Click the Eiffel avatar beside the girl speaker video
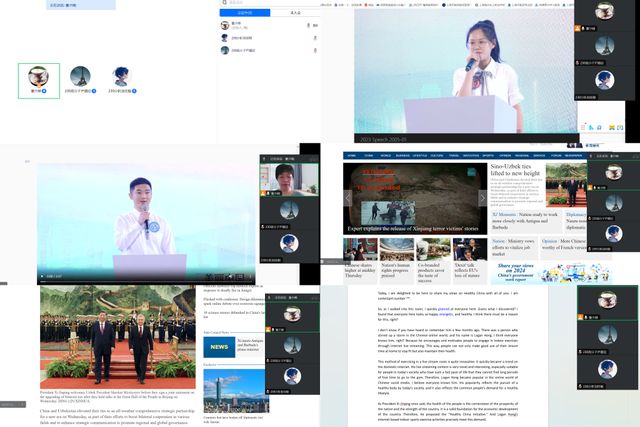The width and height of the screenshot is (640, 427). pyautogui.click(x=604, y=46)
